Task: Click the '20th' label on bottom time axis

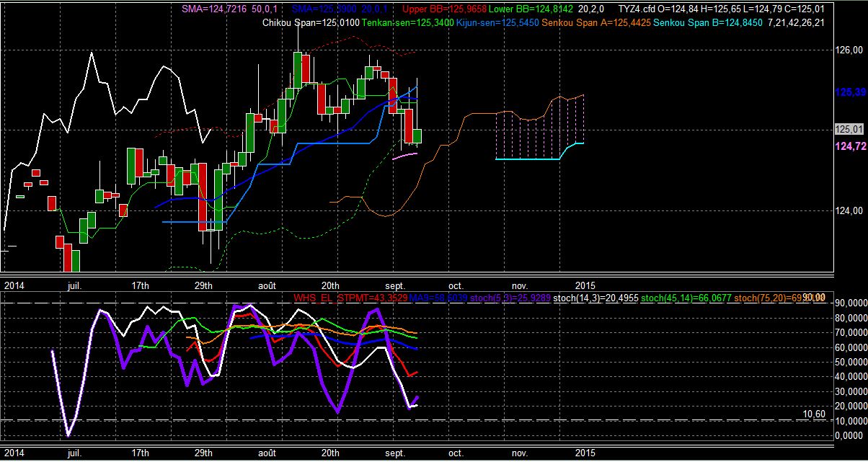Action: coord(330,453)
